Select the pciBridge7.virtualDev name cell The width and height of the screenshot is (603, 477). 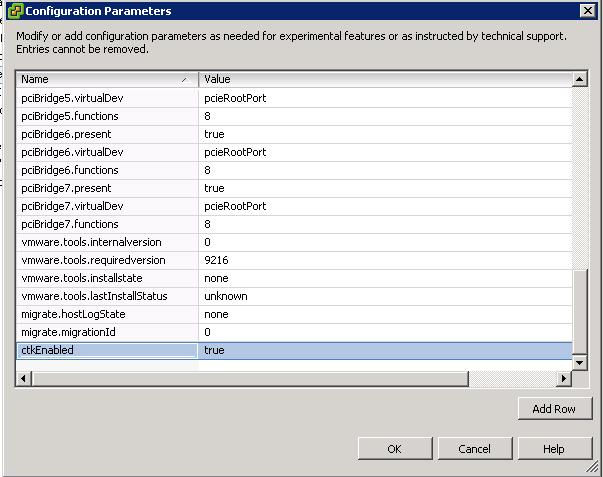click(107, 206)
